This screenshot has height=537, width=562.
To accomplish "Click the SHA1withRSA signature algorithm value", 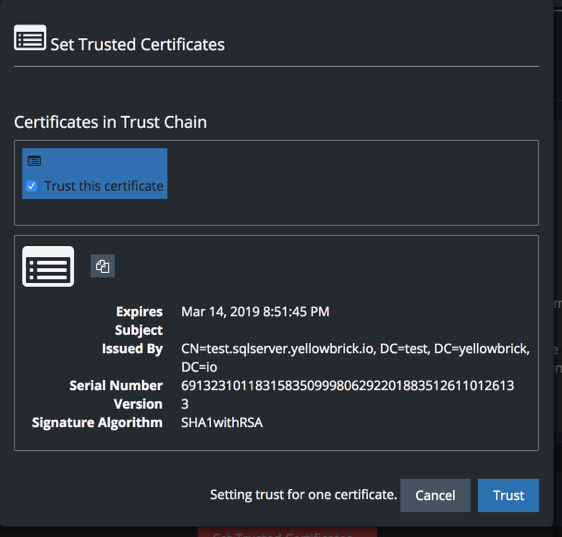I will tap(222, 423).
